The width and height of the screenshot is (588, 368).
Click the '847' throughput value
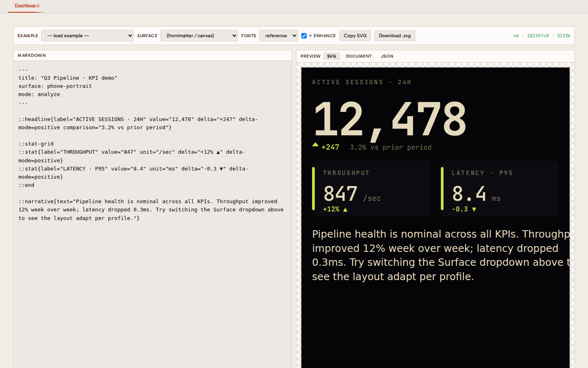point(341,194)
